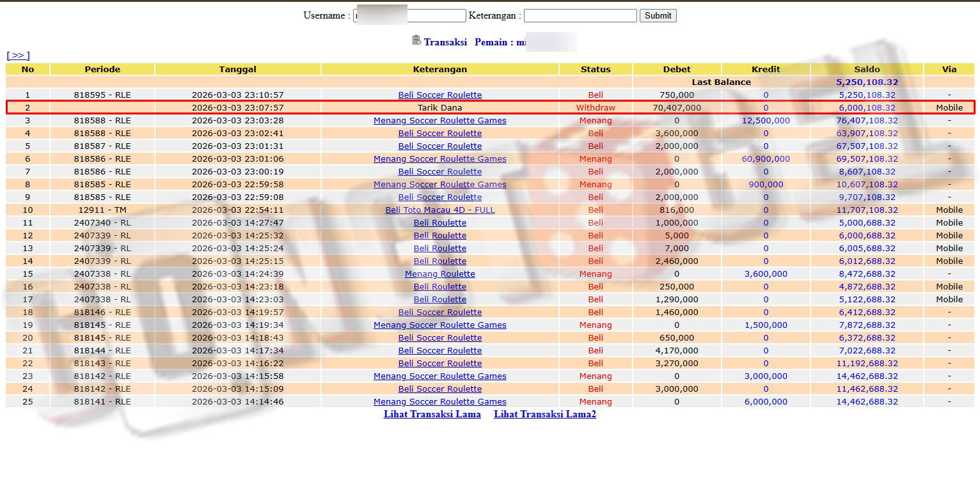Click Menang Roulette link in row 15

pos(439,274)
